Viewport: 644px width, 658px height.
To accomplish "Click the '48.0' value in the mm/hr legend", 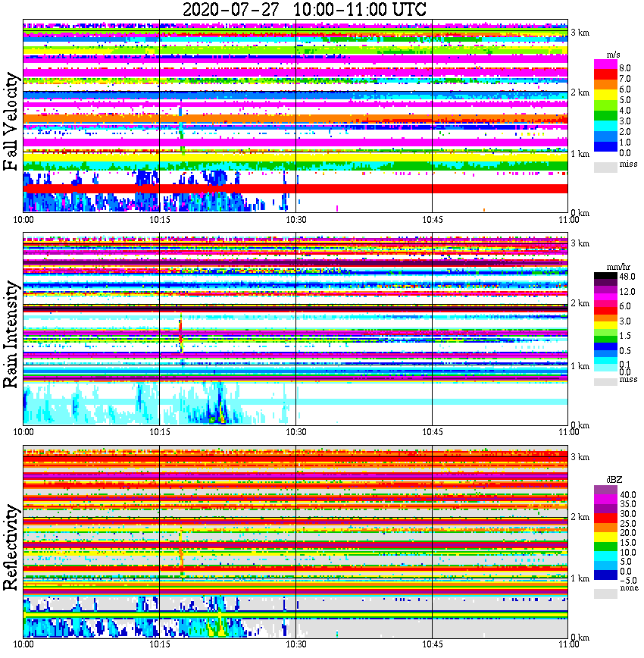I will click(x=627, y=277).
